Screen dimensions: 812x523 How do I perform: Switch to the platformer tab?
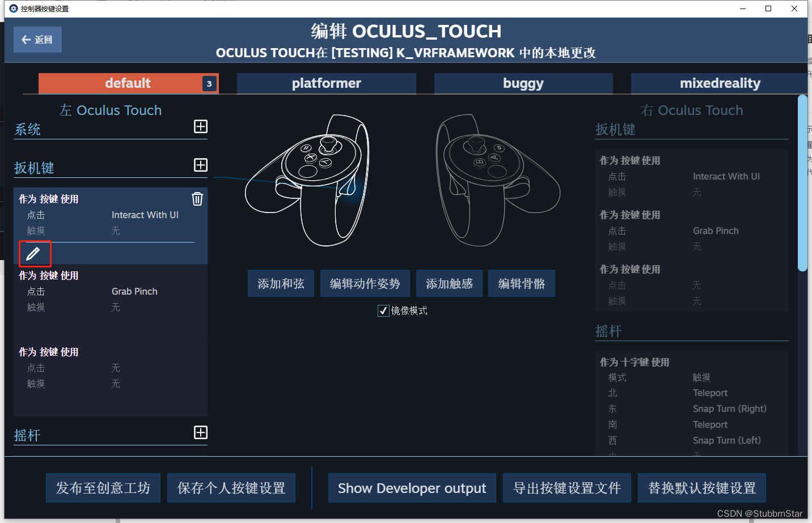click(326, 83)
